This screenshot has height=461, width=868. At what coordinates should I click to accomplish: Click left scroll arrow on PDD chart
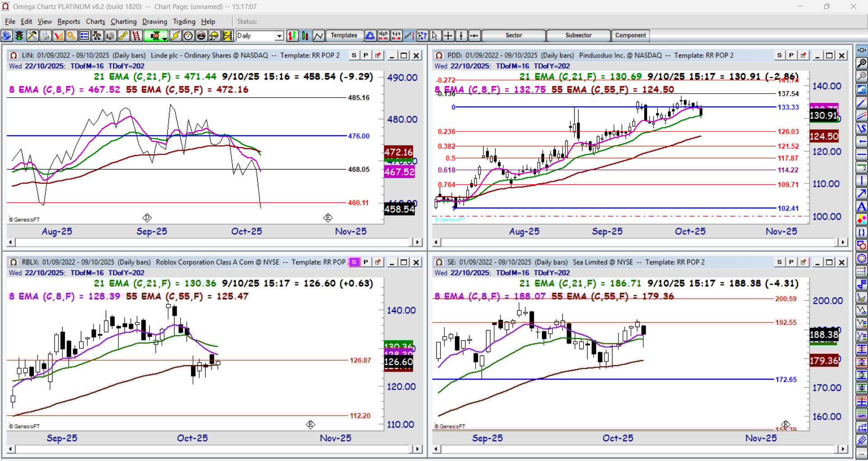coord(436,242)
